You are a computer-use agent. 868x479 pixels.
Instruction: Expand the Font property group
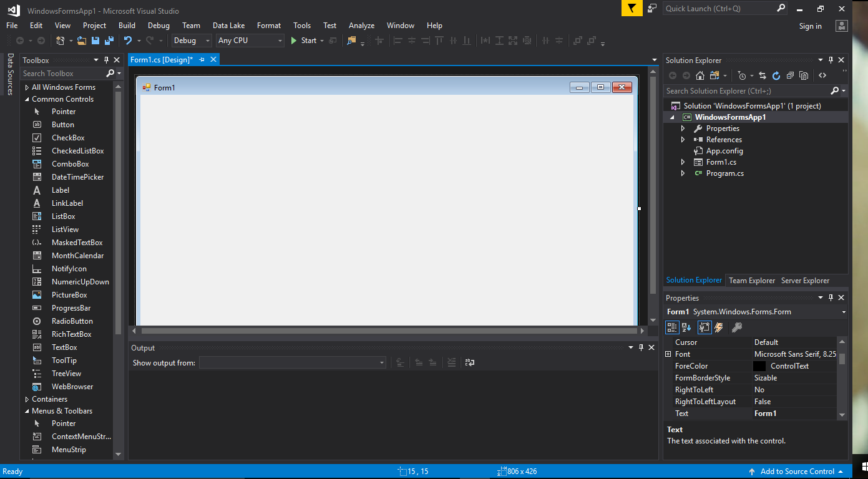point(668,354)
